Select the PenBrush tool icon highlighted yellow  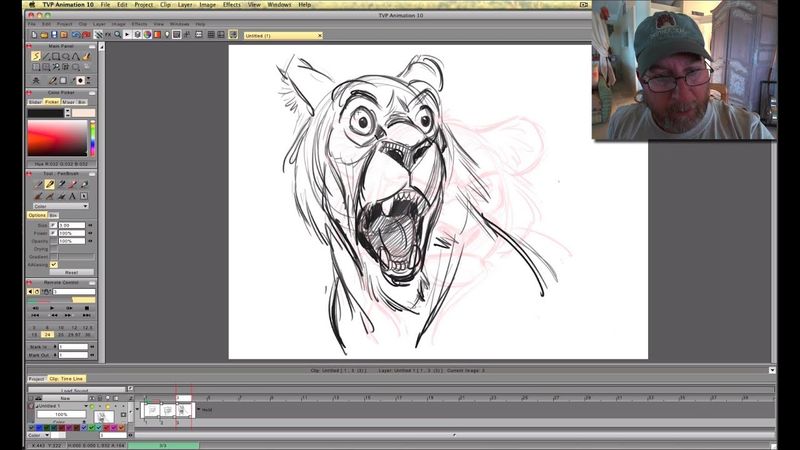click(x=49, y=184)
